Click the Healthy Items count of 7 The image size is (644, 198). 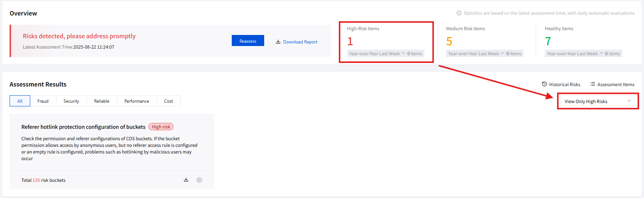pyautogui.click(x=548, y=41)
